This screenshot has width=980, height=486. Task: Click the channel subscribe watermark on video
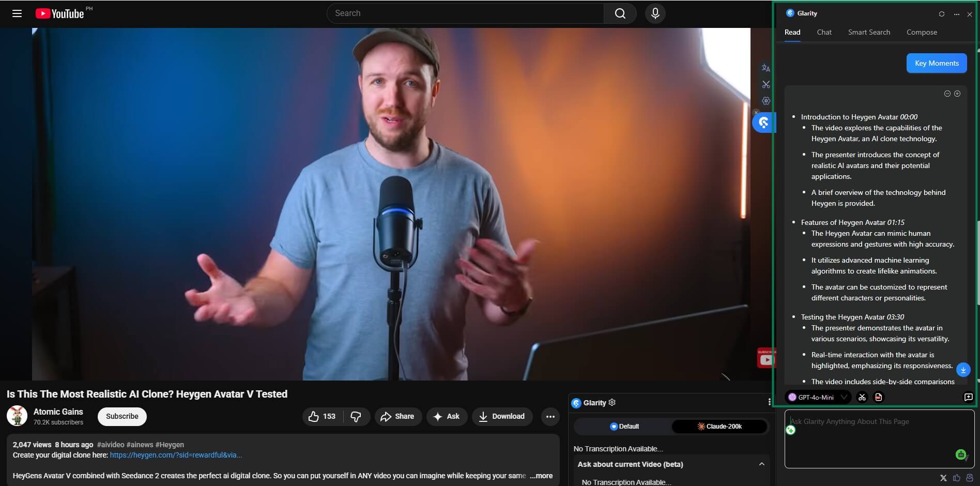point(766,358)
